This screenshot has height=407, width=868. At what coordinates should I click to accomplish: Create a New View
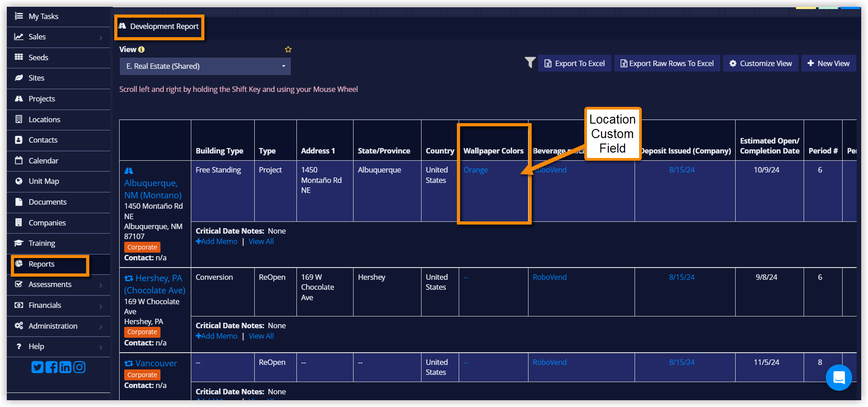(828, 63)
